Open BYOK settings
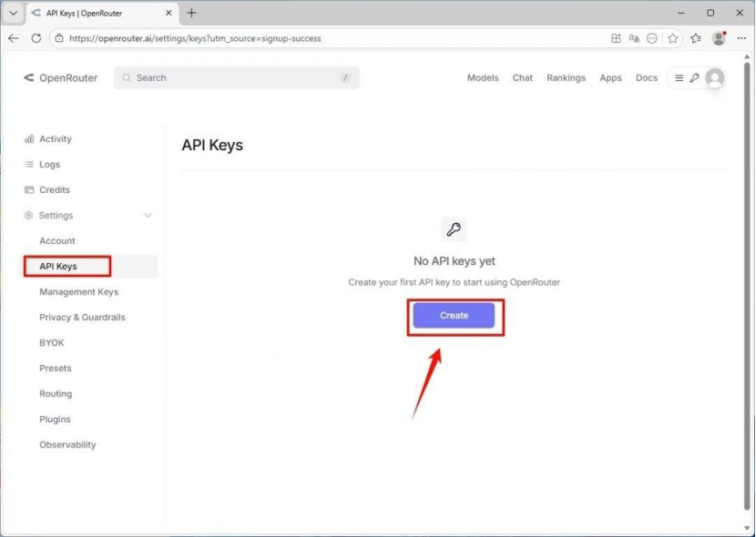The image size is (756, 537). [52, 343]
